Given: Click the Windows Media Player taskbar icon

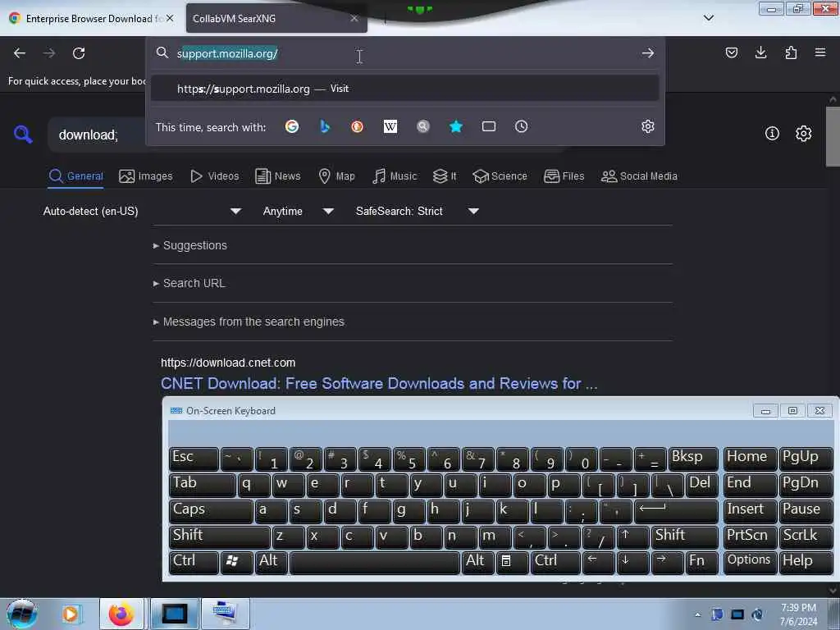Looking at the screenshot, I should 71,614.
